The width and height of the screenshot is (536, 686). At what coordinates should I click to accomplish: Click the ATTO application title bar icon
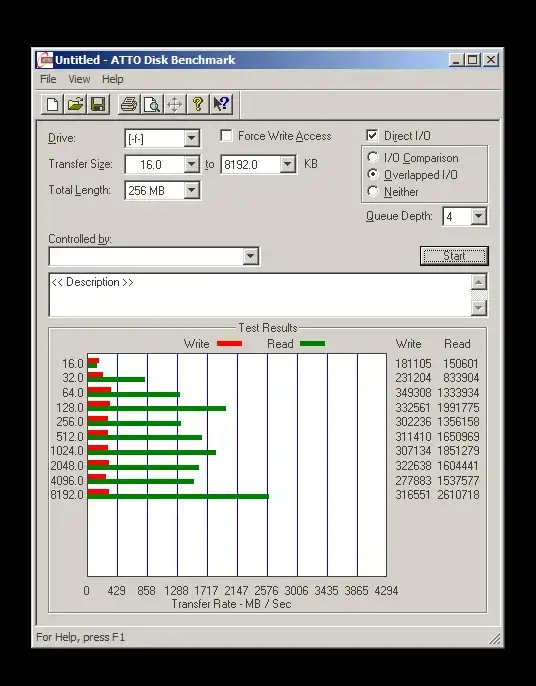pos(44,60)
